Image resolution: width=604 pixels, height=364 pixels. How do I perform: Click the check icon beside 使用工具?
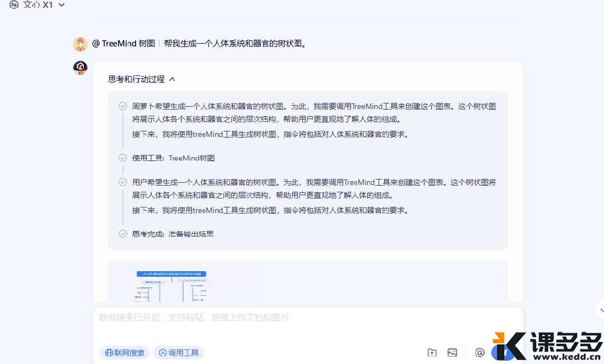tap(123, 158)
